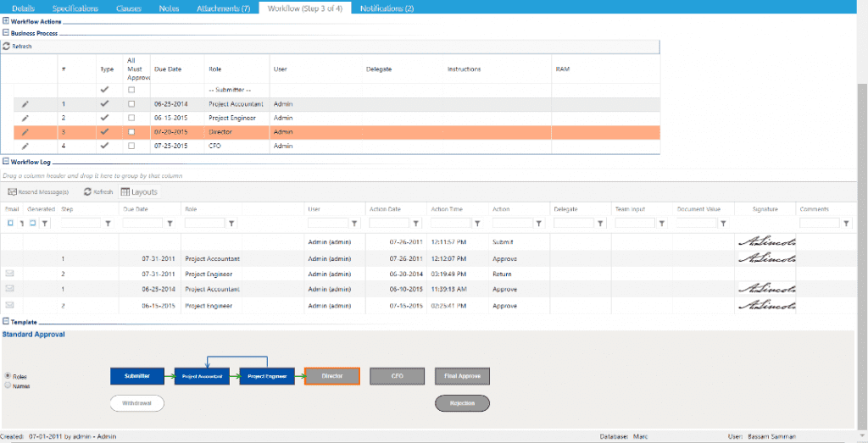Toggle the Email column filter checkbox

coord(10,223)
